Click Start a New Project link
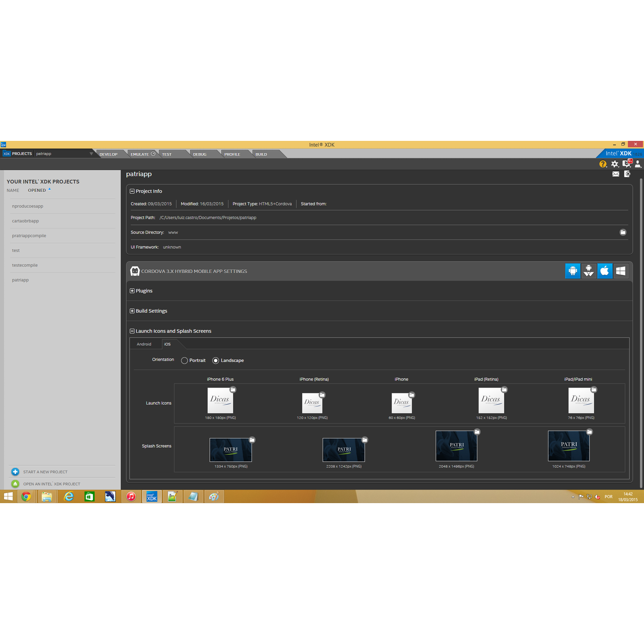The image size is (644, 644). (x=45, y=472)
